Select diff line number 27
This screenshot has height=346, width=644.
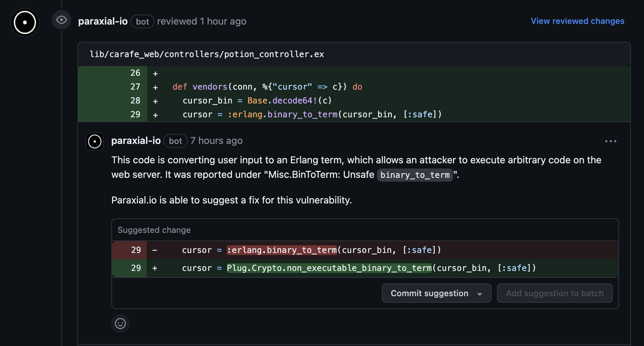click(x=135, y=87)
